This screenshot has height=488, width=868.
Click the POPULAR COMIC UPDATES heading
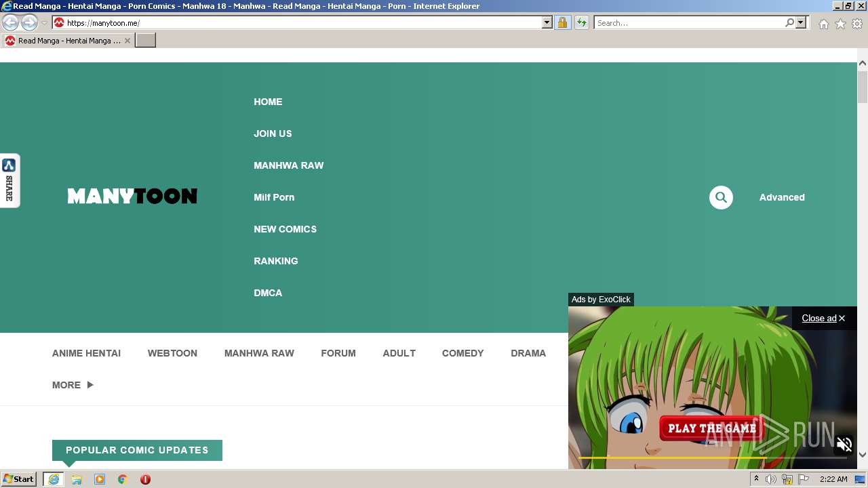pos(137,450)
